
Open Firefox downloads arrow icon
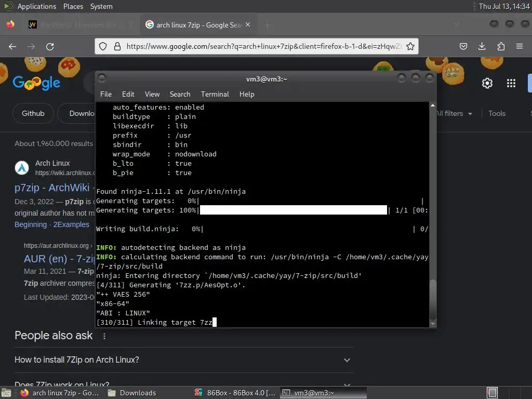[x=482, y=46]
